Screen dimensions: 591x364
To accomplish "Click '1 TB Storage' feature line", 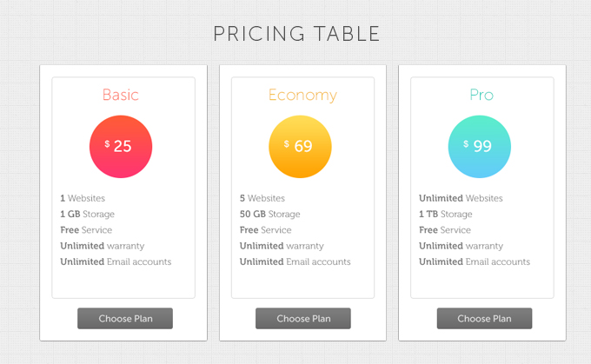I will [x=446, y=214].
